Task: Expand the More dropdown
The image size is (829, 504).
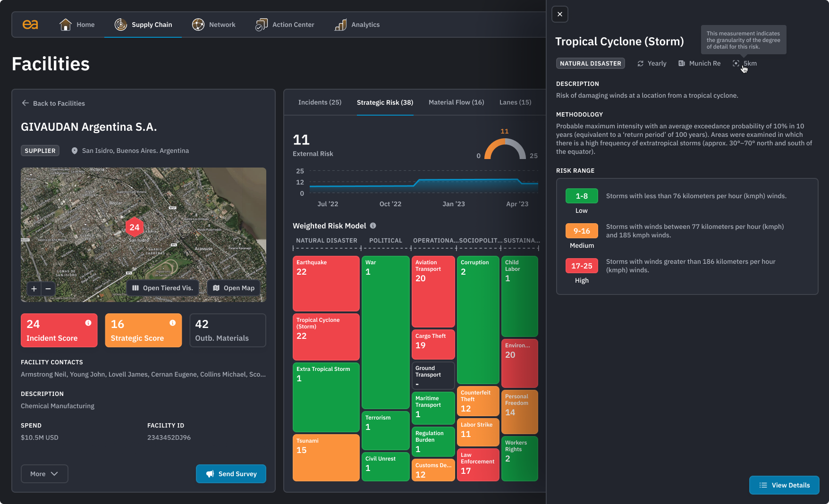Action: [x=44, y=474]
